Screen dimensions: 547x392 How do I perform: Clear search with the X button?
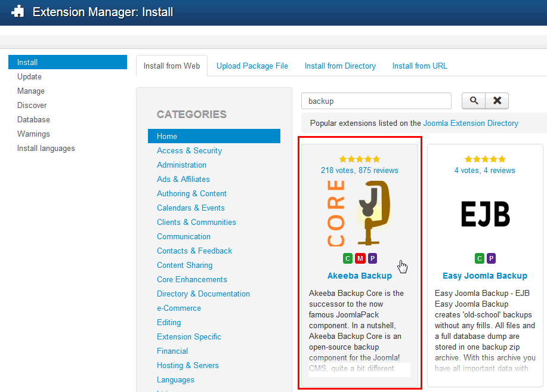point(497,101)
